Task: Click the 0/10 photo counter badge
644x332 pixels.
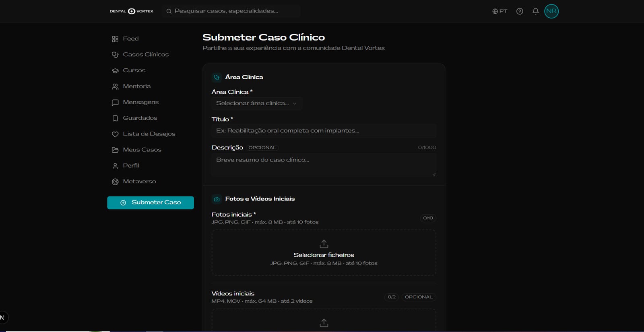Action: coord(428,218)
